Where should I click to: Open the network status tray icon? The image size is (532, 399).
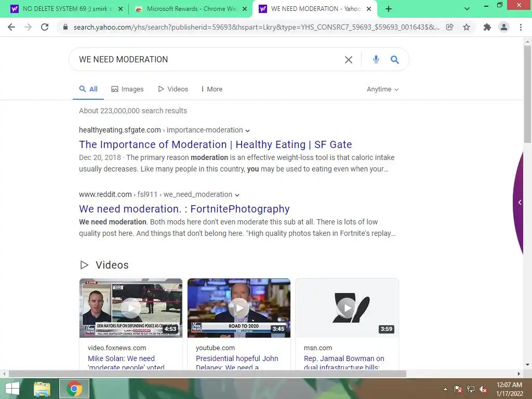pyautogui.click(x=471, y=389)
